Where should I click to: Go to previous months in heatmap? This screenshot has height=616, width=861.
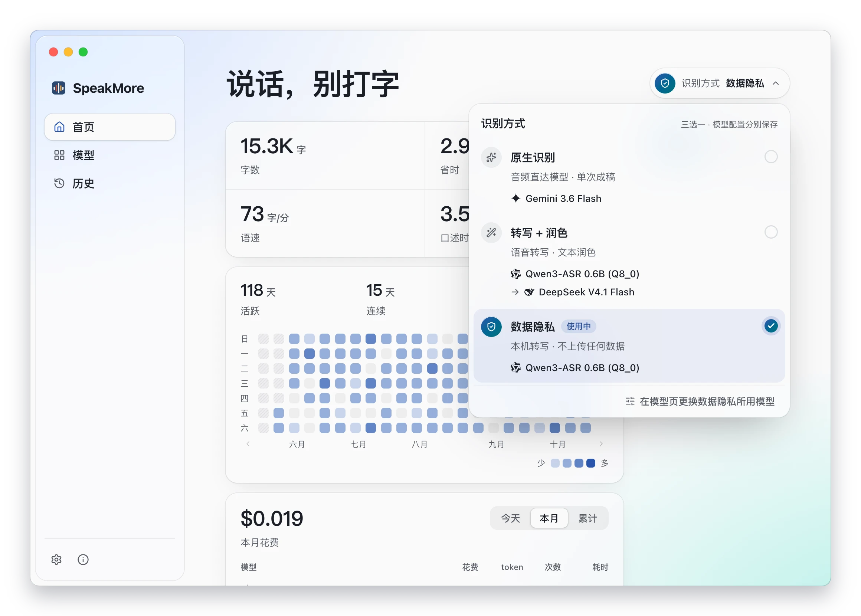click(248, 444)
